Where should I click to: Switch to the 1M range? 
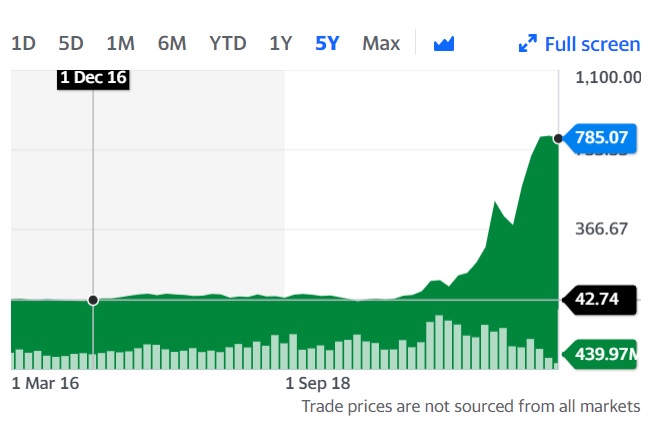click(x=120, y=43)
